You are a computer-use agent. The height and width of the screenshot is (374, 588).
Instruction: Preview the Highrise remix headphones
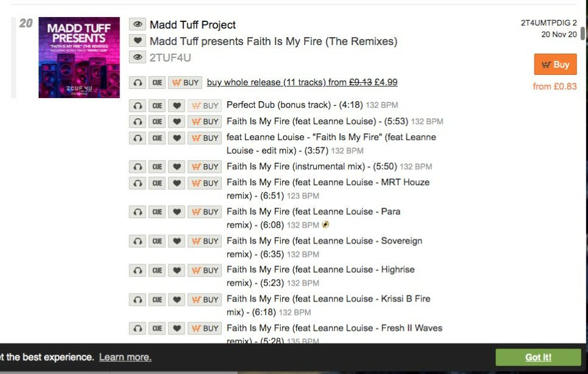click(138, 270)
